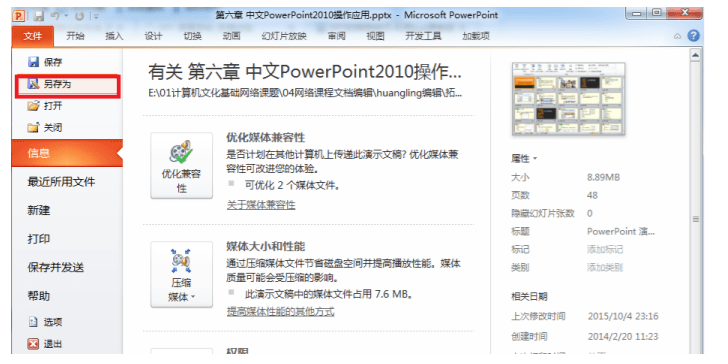Open the PowerPoint Help question mark icon
728x364 pixels.
(x=693, y=36)
